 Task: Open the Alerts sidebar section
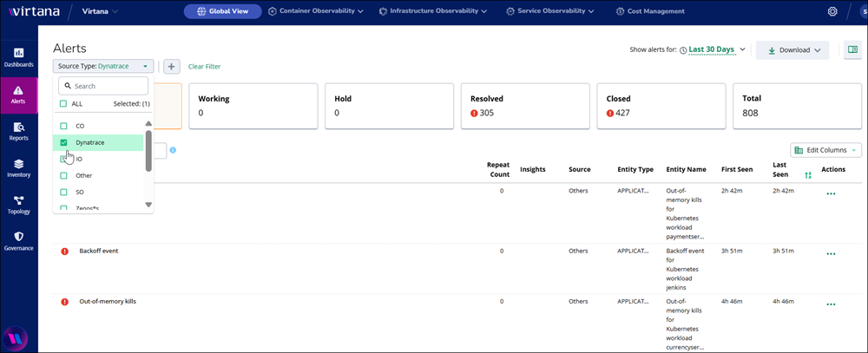(x=19, y=95)
